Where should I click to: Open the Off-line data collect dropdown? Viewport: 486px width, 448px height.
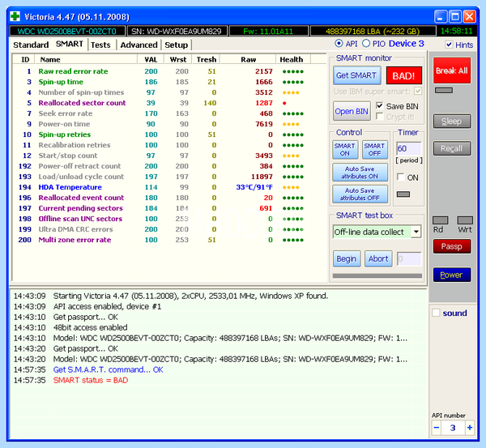(x=416, y=232)
